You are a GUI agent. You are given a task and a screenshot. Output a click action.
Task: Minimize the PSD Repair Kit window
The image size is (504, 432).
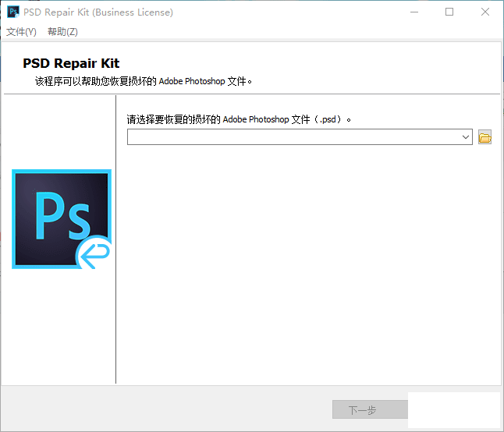(414, 12)
